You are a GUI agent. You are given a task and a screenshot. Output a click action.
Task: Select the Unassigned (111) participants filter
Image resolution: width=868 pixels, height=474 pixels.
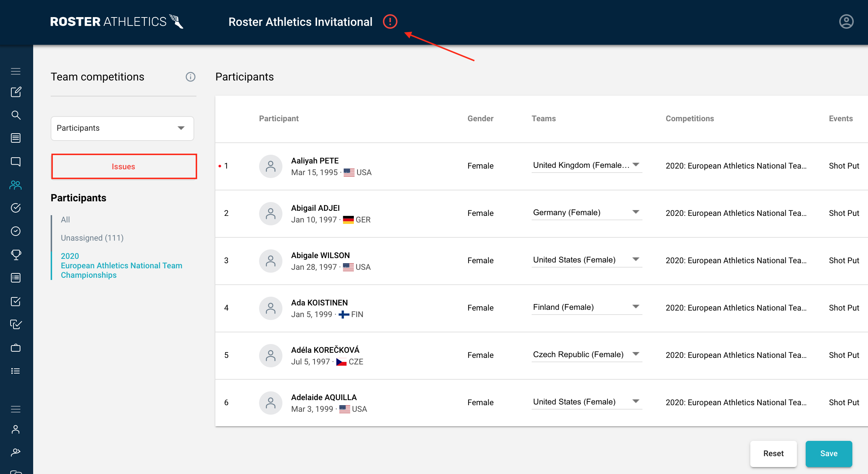pos(92,238)
